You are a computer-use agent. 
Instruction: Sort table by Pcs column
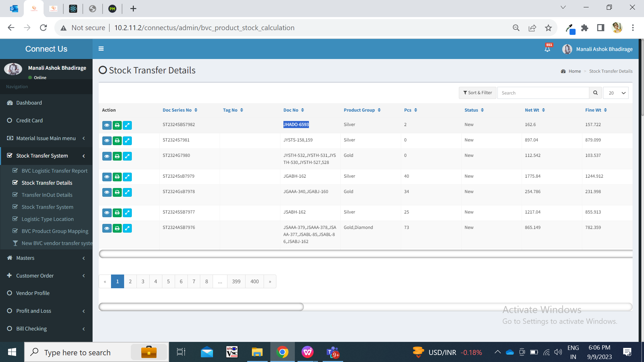(411, 110)
